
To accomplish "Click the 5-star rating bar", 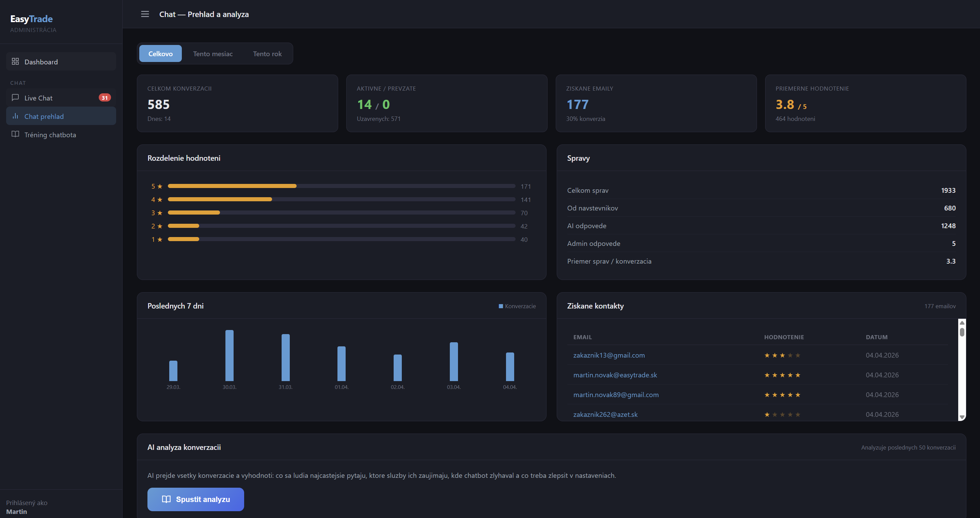I will click(232, 186).
